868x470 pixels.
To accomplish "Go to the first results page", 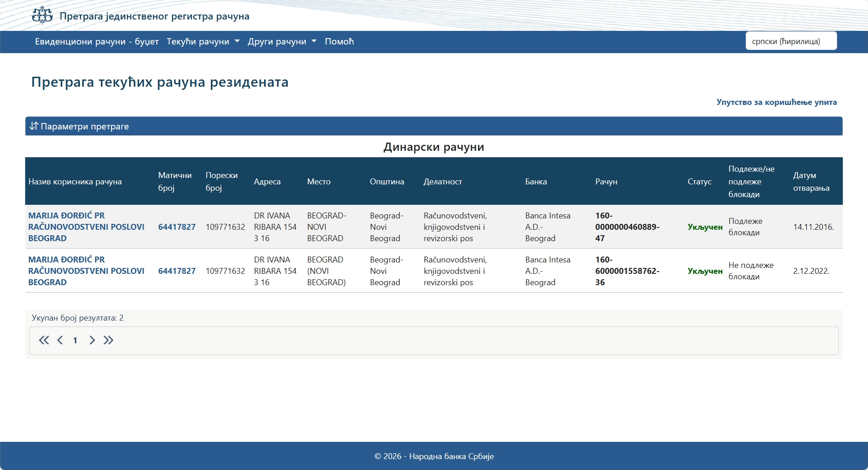I will pyautogui.click(x=44, y=340).
